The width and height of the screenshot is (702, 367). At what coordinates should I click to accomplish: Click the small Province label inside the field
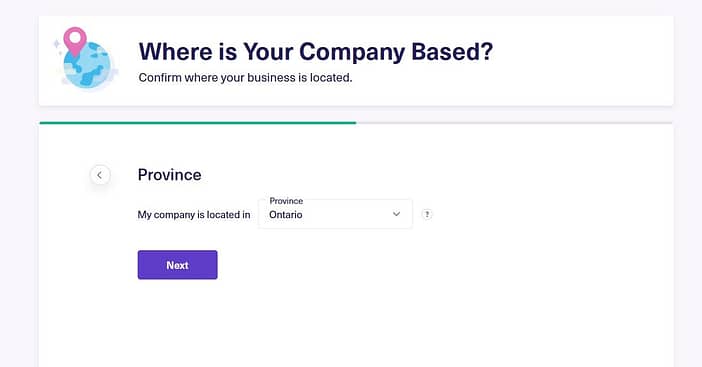pos(286,201)
